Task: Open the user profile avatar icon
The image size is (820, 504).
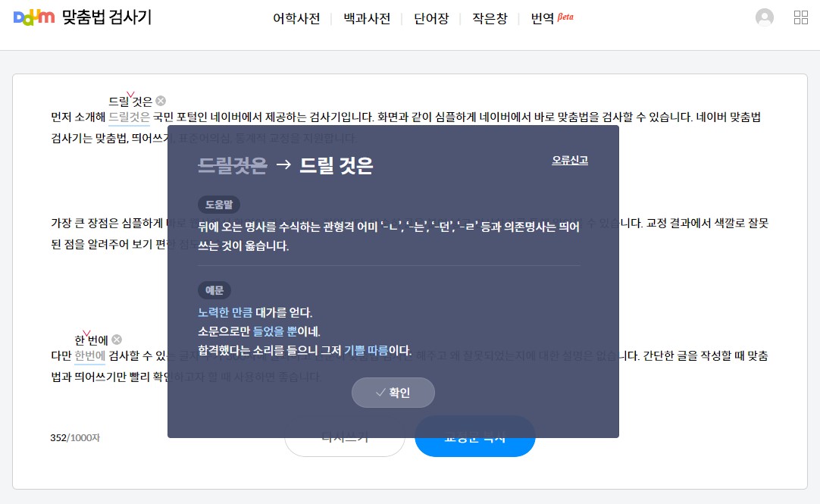Action: (x=764, y=17)
